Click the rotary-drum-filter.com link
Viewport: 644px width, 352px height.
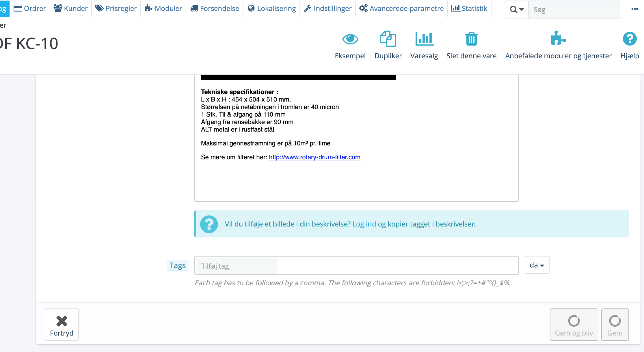(x=314, y=157)
